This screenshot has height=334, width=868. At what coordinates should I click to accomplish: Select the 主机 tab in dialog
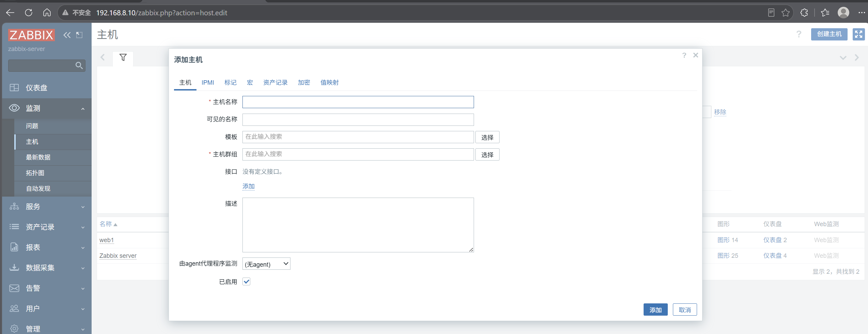tap(185, 83)
